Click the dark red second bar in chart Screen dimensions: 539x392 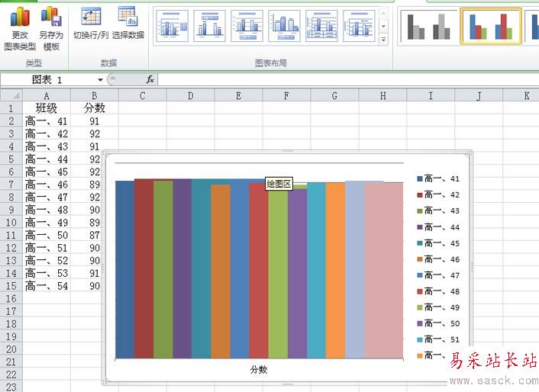(x=144, y=268)
